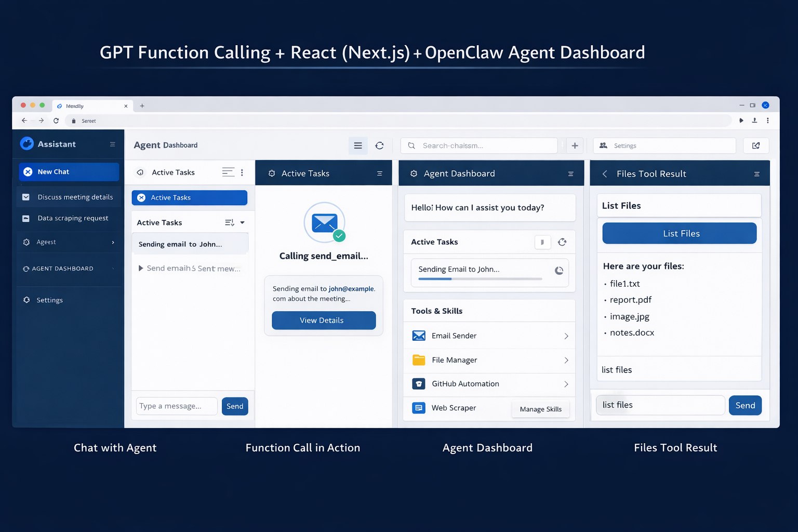Click the Settings gear icon in sidebar
This screenshot has width=798, height=532.
pos(26,300)
